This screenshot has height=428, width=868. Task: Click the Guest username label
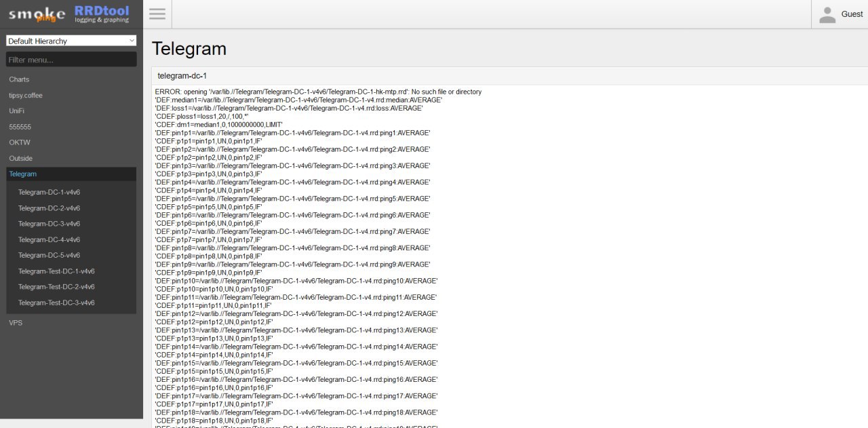click(852, 14)
